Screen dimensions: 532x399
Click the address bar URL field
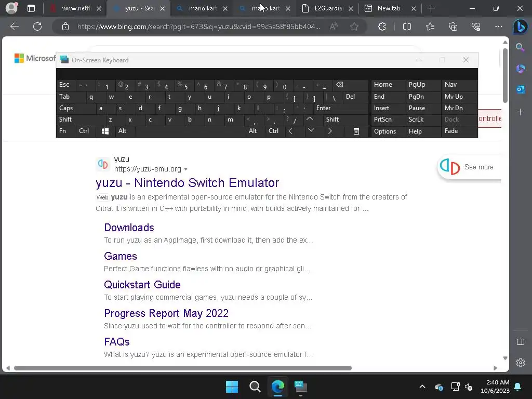click(x=198, y=26)
